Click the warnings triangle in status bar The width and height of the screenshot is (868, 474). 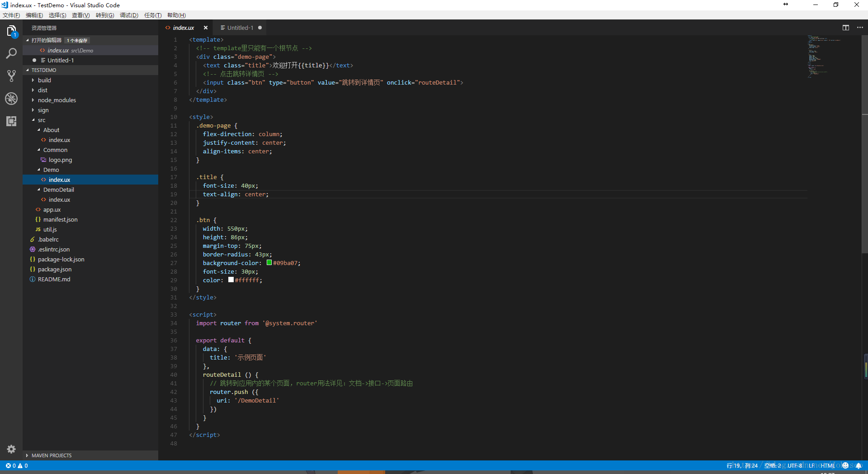tap(20, 465)
